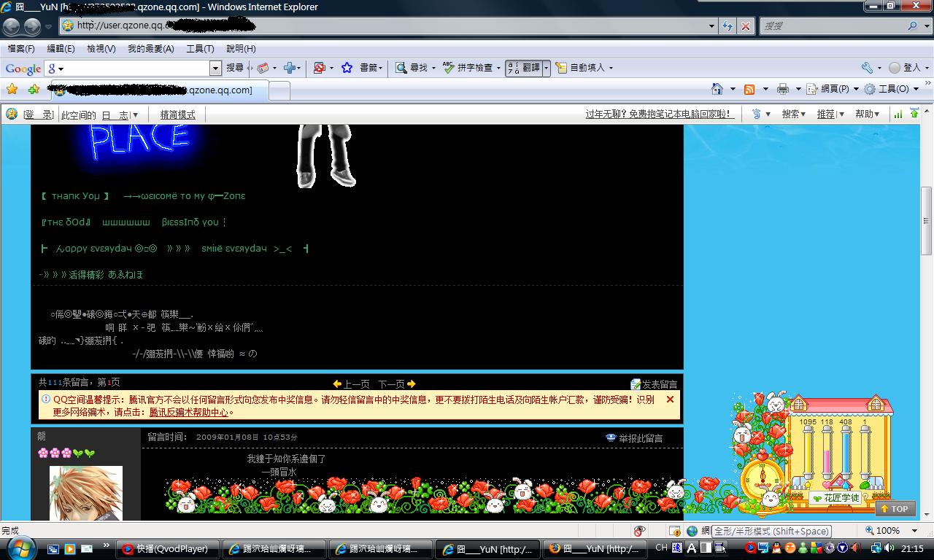Click the Print icon in command bar

coord(783,89)
